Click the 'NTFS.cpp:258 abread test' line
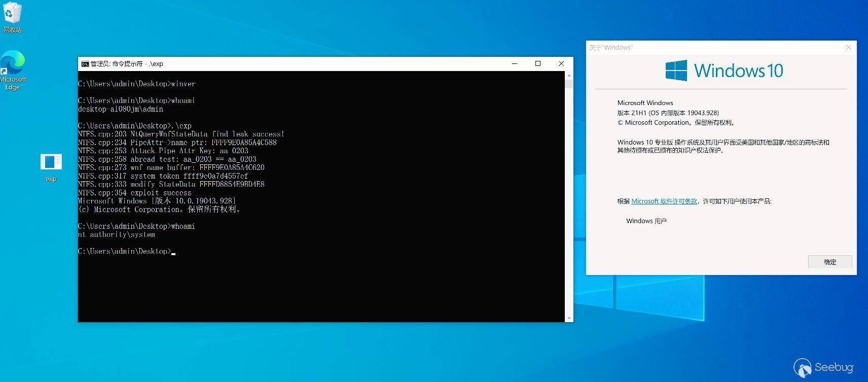 [167, 159]
